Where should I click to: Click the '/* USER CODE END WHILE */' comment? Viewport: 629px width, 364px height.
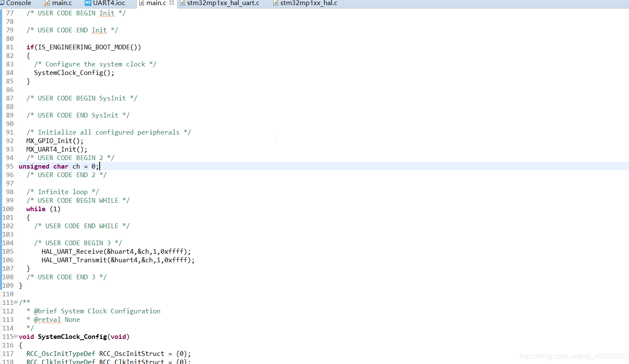pos(82,226)
